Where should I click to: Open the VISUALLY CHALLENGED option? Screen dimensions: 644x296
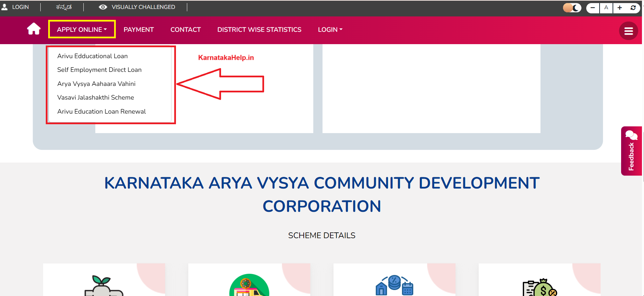[x=143, y=7]
